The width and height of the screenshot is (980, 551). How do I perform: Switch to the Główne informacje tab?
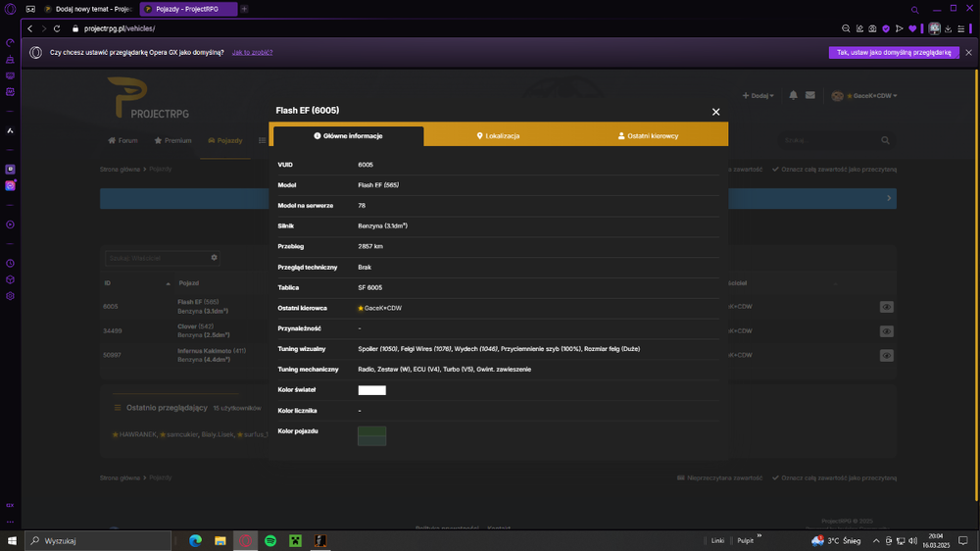tap(349, 135)
